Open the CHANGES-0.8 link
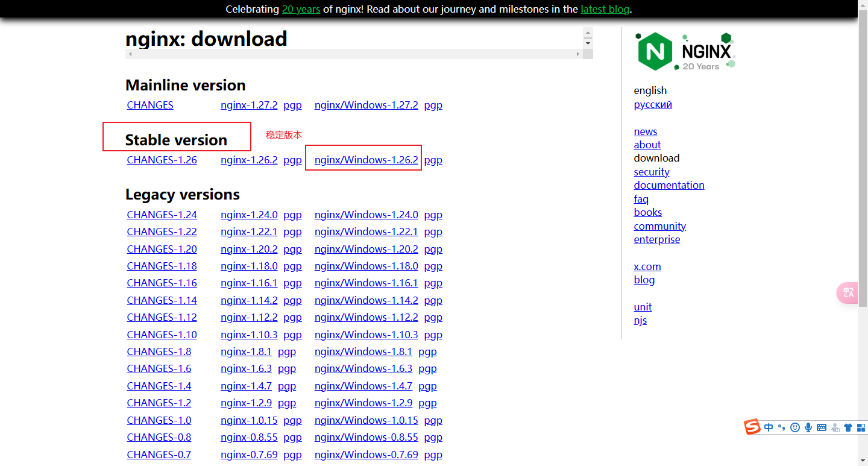The width and height of the screenshot is (868, 466). (x=159, y=437)
